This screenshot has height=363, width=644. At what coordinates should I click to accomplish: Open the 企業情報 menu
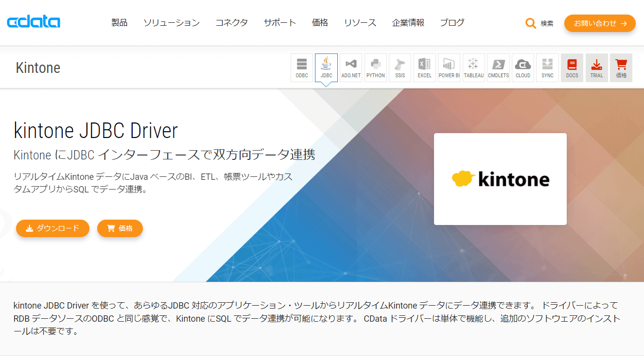click(x=408, y=22)
